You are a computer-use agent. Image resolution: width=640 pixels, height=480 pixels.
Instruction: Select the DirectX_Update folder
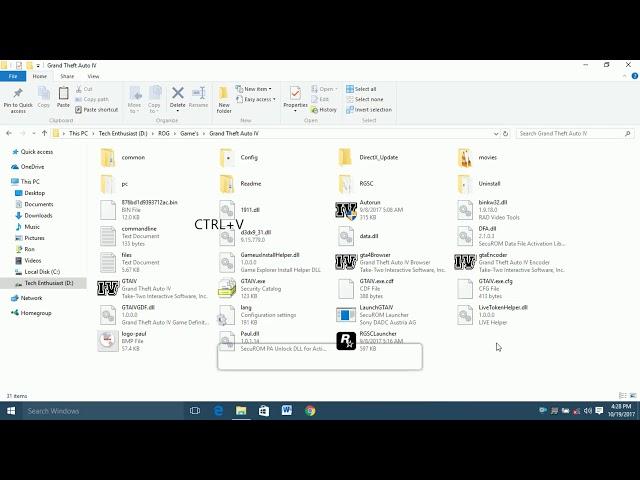click(368, 158)
